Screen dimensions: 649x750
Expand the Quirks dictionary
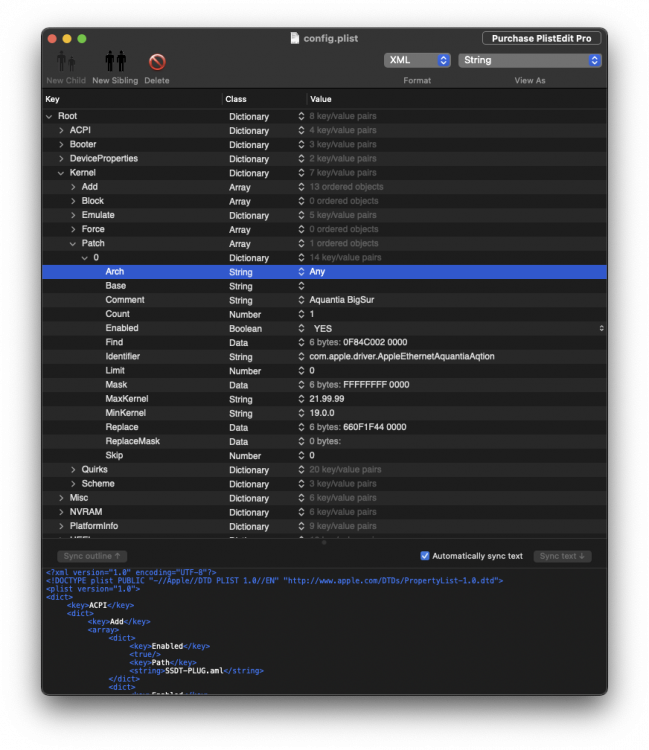pyautogui.click(x=73, y=470)
